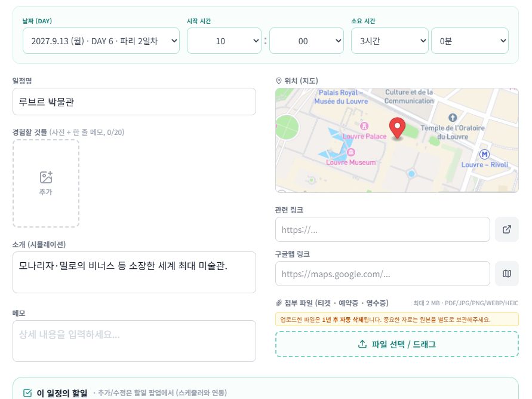Screen dimensions: 532x399
Task: Click the 관련 링크 URL input field
Action: [382, 229]
